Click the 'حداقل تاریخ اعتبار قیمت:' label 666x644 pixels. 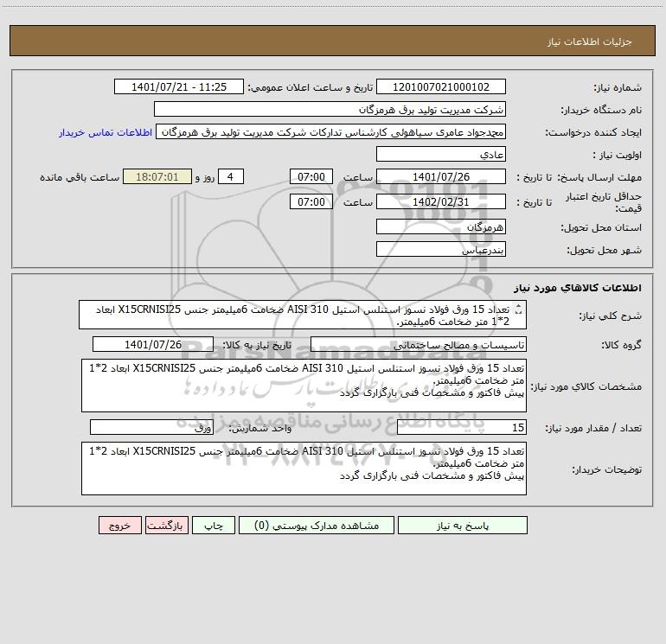(x=604, y=202)
